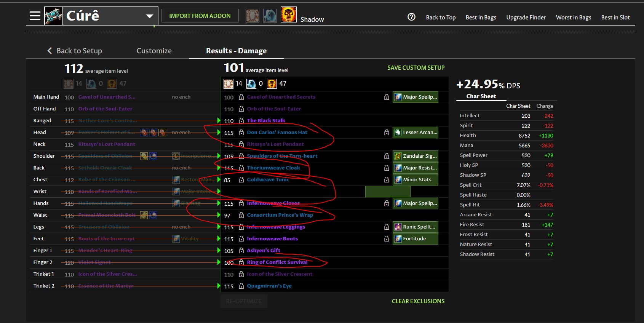644x323 pixels.
Task: Open the Fortitude enchant selector for Feet
Action: (x=415, y=239)
